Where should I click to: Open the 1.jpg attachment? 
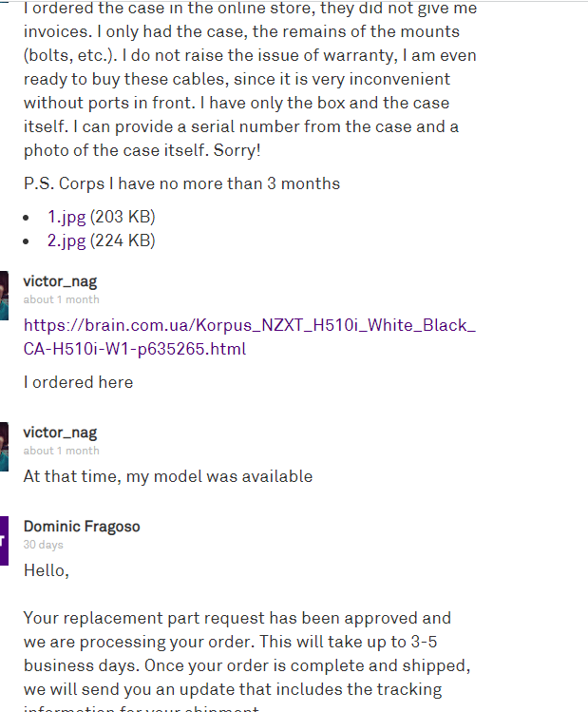(x=66, y=217)
